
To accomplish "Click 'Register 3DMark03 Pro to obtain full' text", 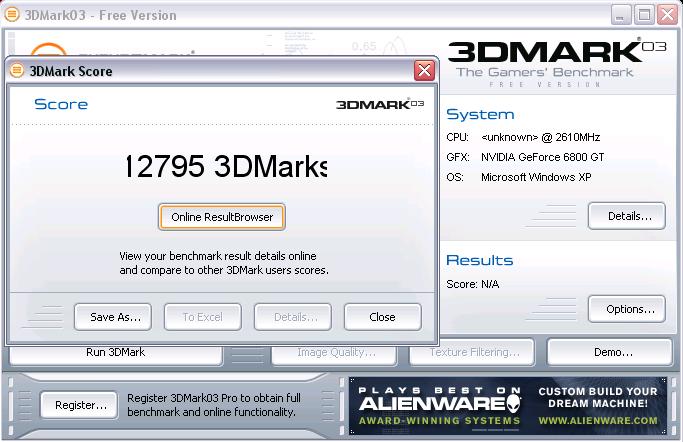I will (x=214, y=398).
